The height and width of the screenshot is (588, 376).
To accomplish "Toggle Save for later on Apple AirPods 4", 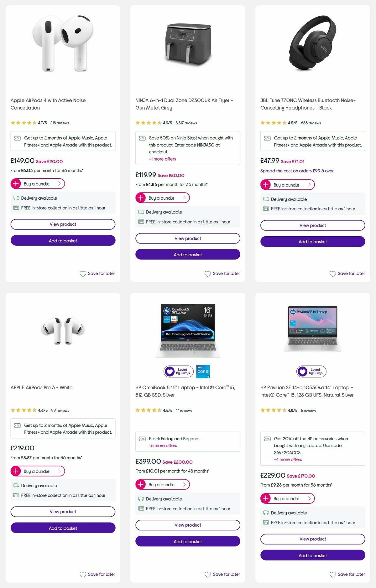I will 97,273.
